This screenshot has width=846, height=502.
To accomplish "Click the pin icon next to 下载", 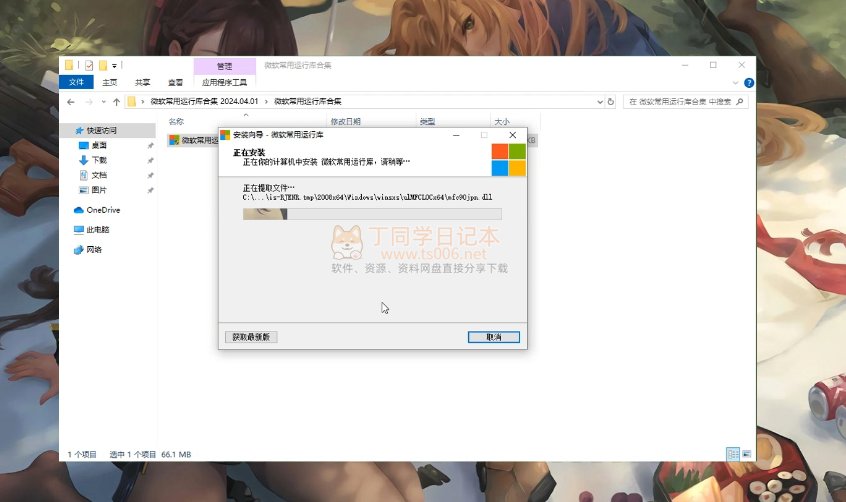I will click(151, 160).
